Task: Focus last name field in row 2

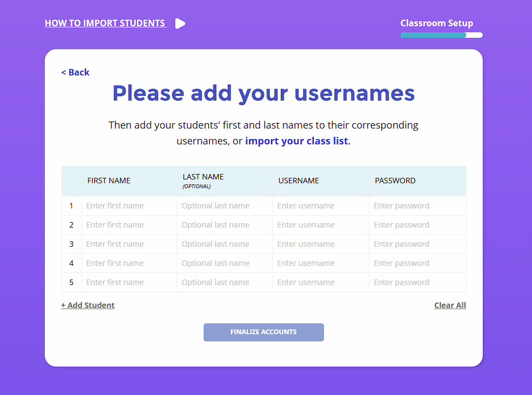Action: point(225,225)
